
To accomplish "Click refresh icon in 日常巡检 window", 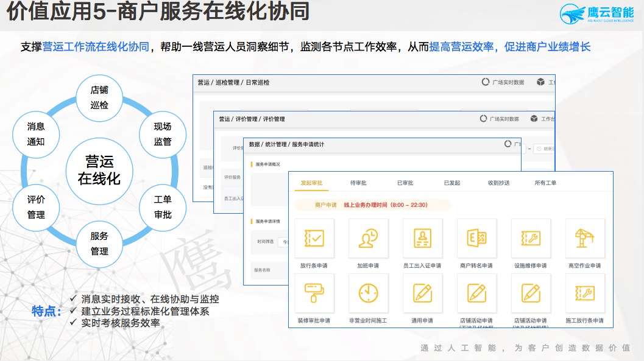I will pyautogui.click(x=486, y=82).
